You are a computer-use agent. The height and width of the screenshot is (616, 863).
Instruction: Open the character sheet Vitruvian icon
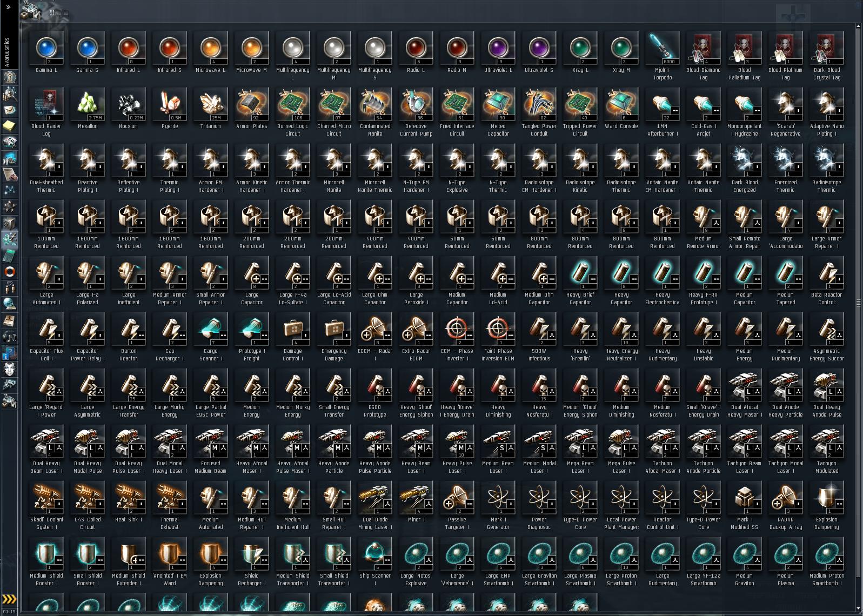click(x=9, y=78)
